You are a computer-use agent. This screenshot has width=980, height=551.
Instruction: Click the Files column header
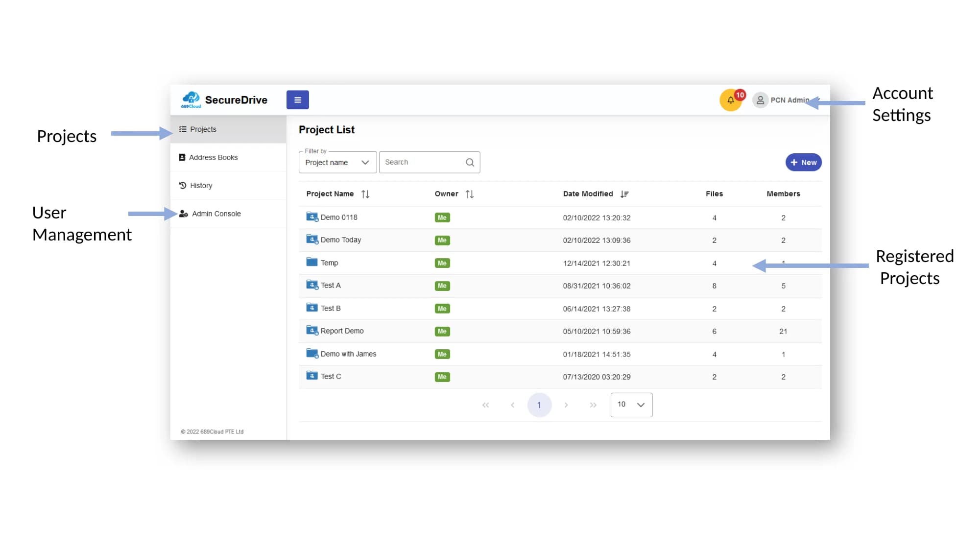coord(714,194)
